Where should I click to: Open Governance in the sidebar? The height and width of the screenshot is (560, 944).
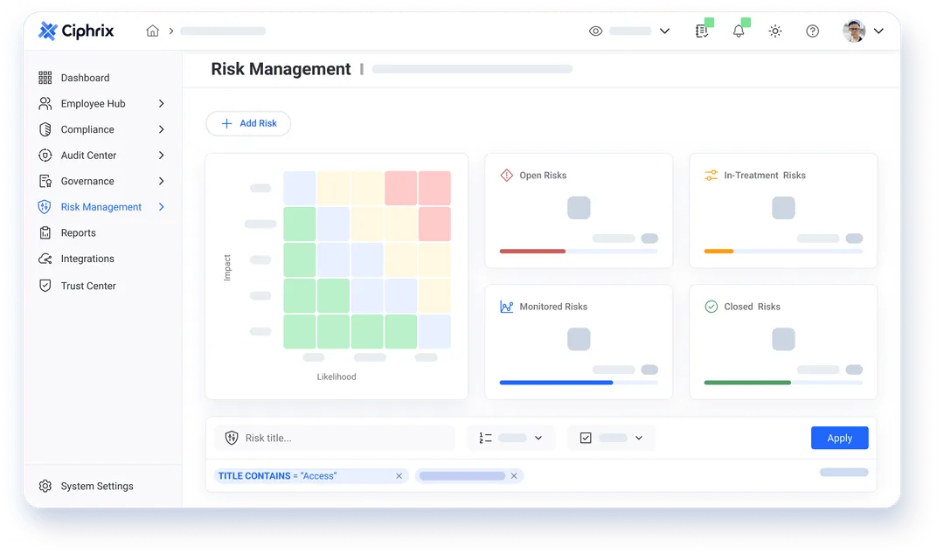[x=87, y=181]
